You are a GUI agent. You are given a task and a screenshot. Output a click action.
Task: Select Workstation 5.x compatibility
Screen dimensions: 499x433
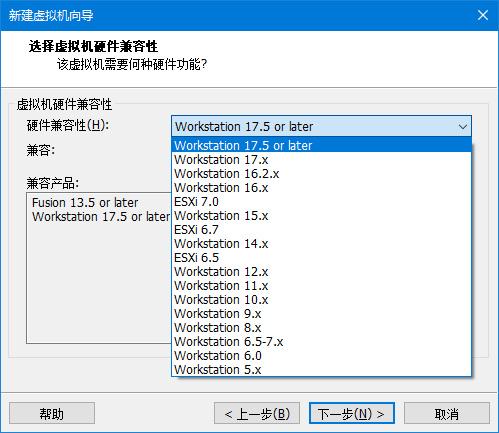(x=321, y=370)
